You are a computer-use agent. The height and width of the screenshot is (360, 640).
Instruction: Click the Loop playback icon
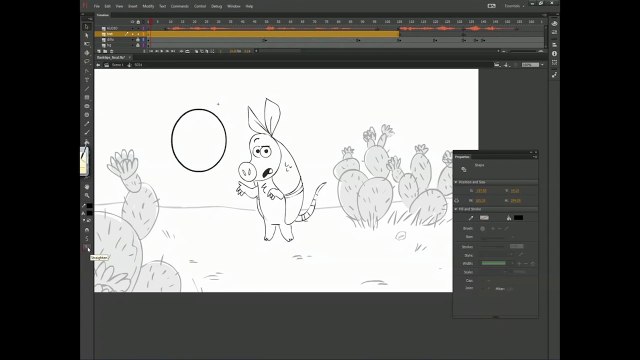tap(187, 51)
